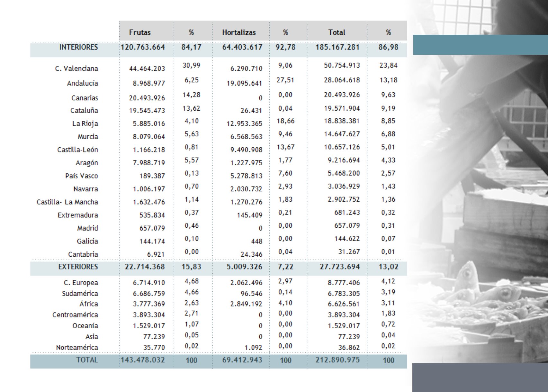The width and height of the screenshot is (548, 392).
Task: Click the Norteamérica row label
Action: pos(77,348)
